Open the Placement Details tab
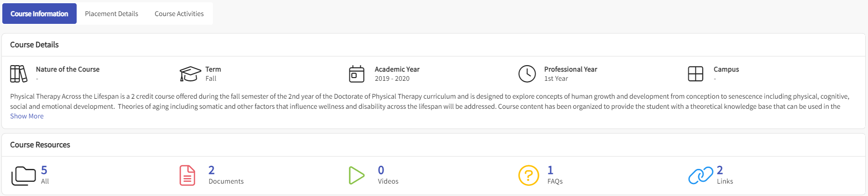The width and height of the screenshot is (868, 196). [x=112, y=14]
